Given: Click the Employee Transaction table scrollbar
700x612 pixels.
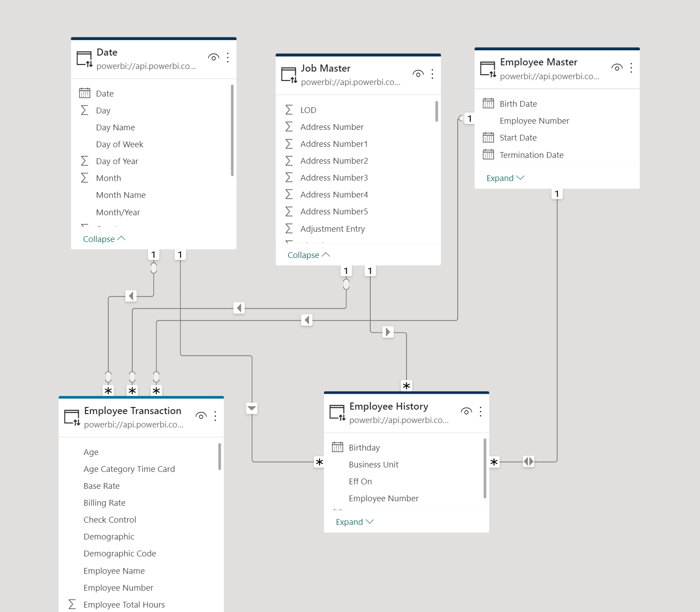Looking at the screenshot, I should [220, 456].
